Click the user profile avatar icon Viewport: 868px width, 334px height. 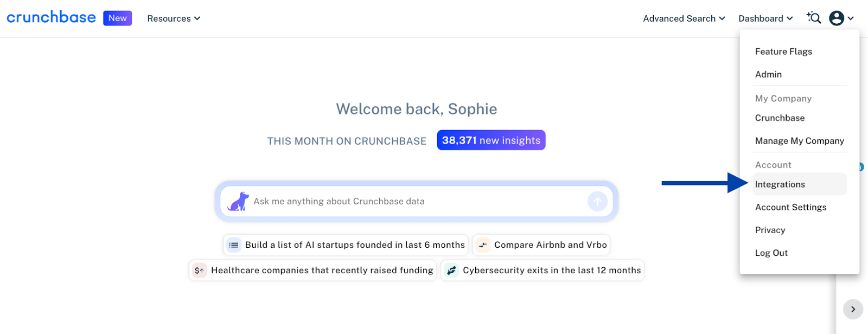[x=837, y=18]
